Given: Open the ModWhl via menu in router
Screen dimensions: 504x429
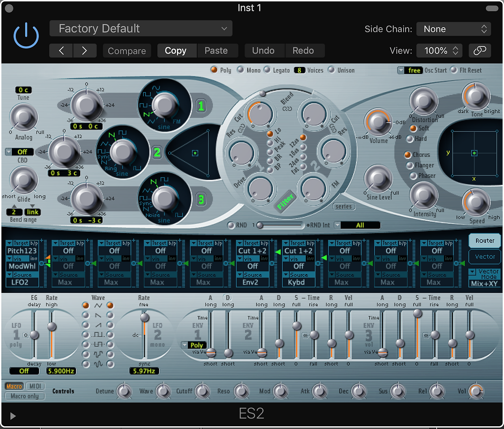Looking at the screenshot, I should (x=22, y=266).
